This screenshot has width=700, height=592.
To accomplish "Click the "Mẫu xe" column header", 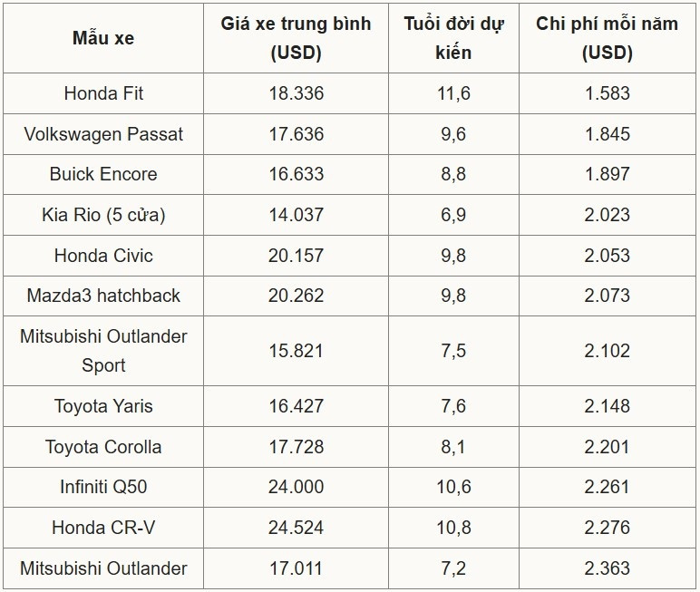I will click(103, 38).
